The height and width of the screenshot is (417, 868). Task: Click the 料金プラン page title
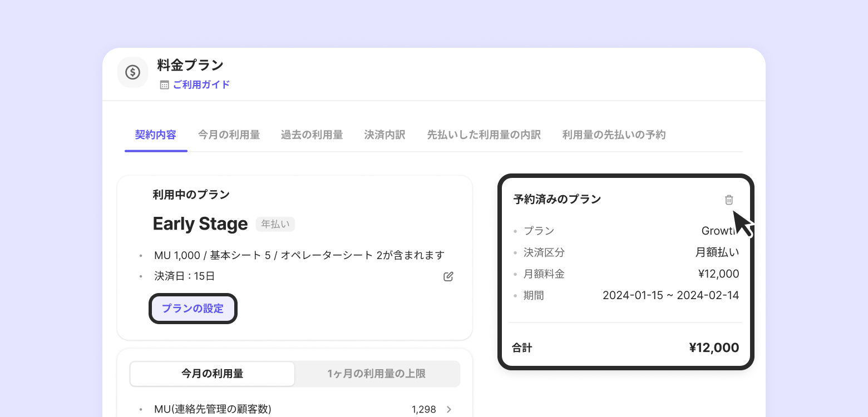(x=190, y=65)
